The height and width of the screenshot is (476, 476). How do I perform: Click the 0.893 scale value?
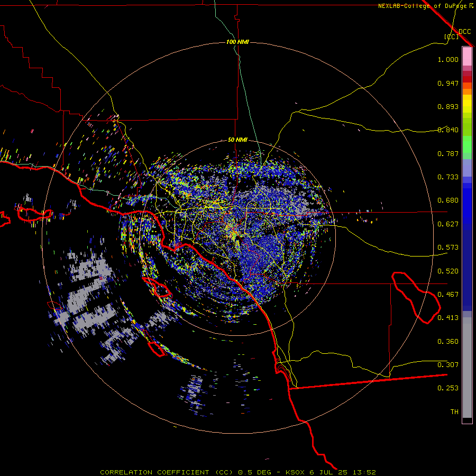[x=448, y=106]
